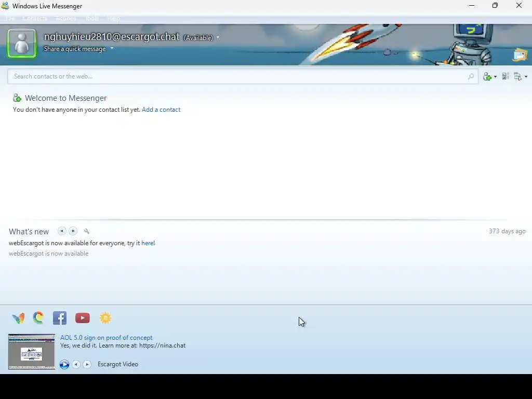
Task: Restore down the Messenger window
Action: 495,5
